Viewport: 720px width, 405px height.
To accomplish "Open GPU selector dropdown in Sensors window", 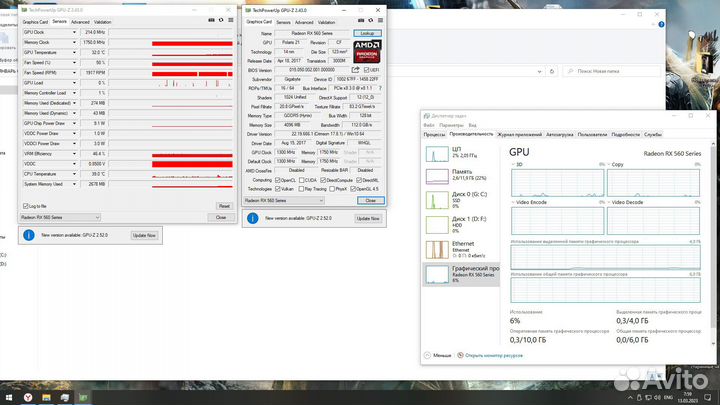I will (60, 217).
